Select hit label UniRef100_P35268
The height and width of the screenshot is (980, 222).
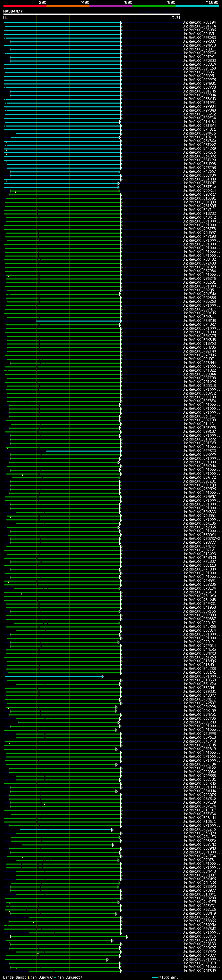199,302
